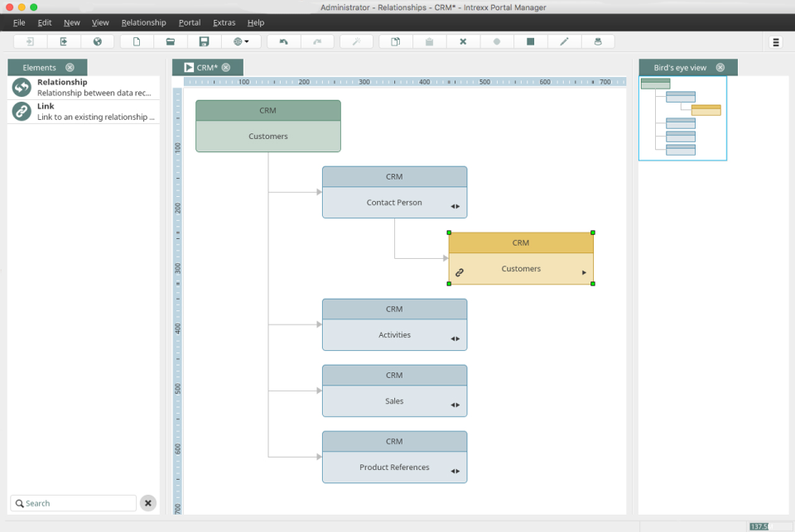The image size is (795, 532).
Task: Click the globe browser toolbar icon
Action: tap(98, 41)
